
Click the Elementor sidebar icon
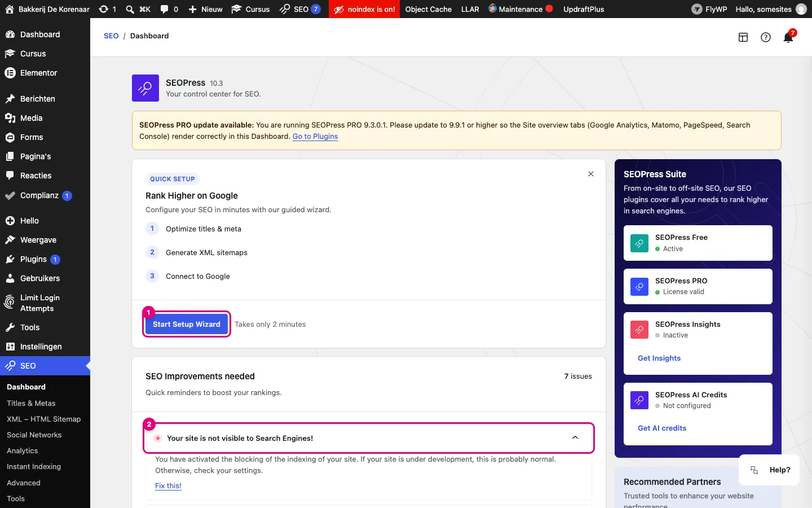10,73
